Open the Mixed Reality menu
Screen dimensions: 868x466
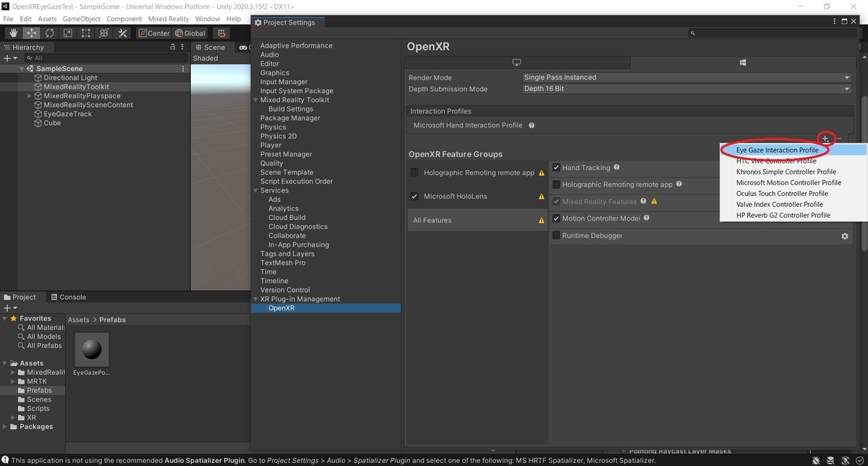(x=169, y=19)
